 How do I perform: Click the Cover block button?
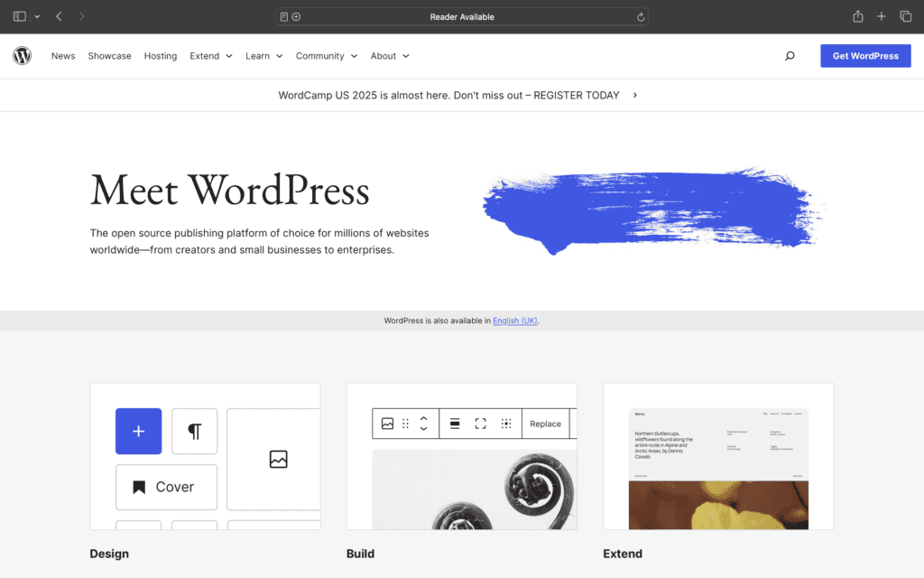coord(166,487)
